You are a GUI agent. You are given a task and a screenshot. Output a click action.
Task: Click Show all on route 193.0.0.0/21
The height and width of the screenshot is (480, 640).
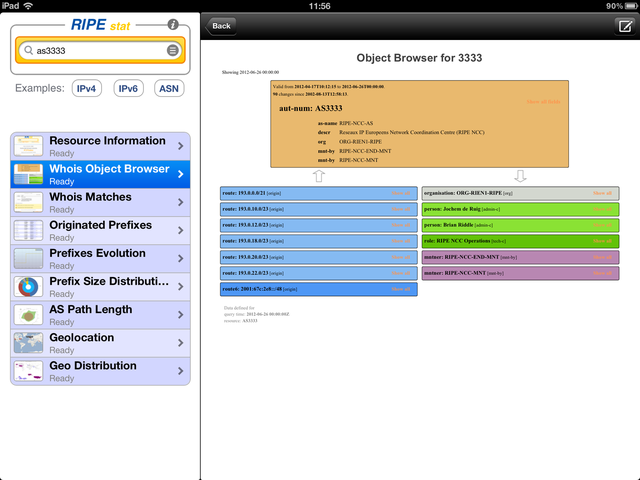click(x=401, y=193)
